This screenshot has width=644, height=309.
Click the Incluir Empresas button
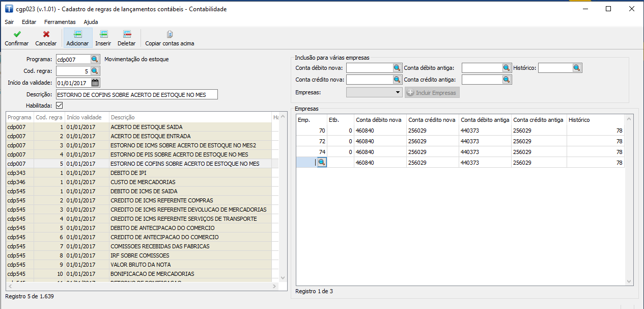click(x=432, y=92)
